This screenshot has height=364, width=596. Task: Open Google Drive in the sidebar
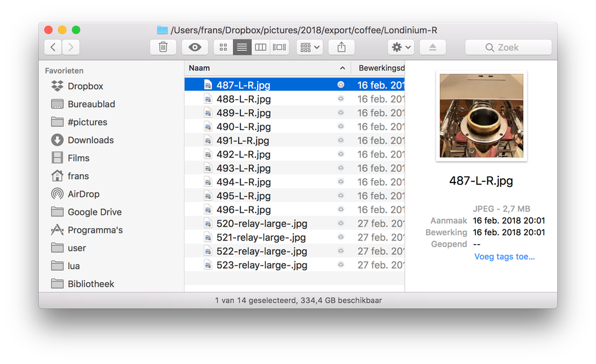94,212
